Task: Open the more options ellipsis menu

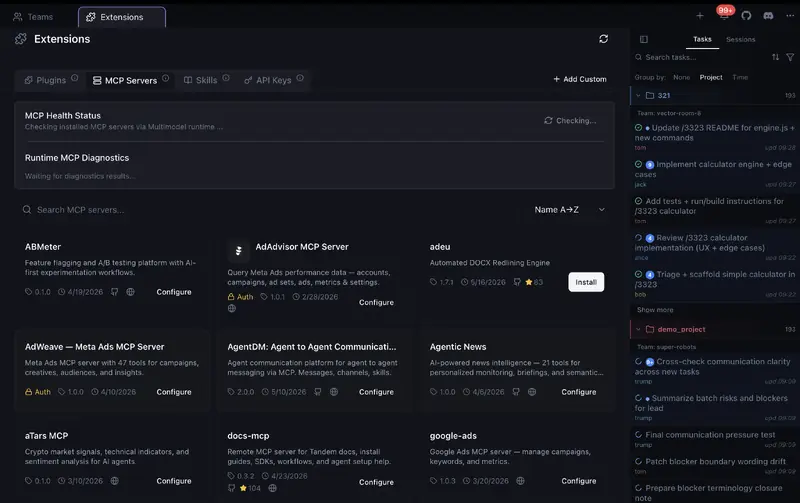Action: pyautogui.click(x=790, y=16)
